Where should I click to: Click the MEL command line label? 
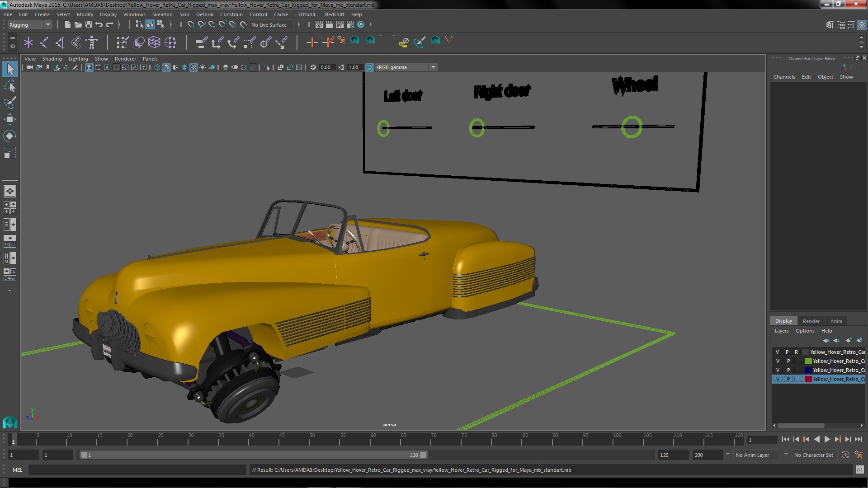[17, 470]
